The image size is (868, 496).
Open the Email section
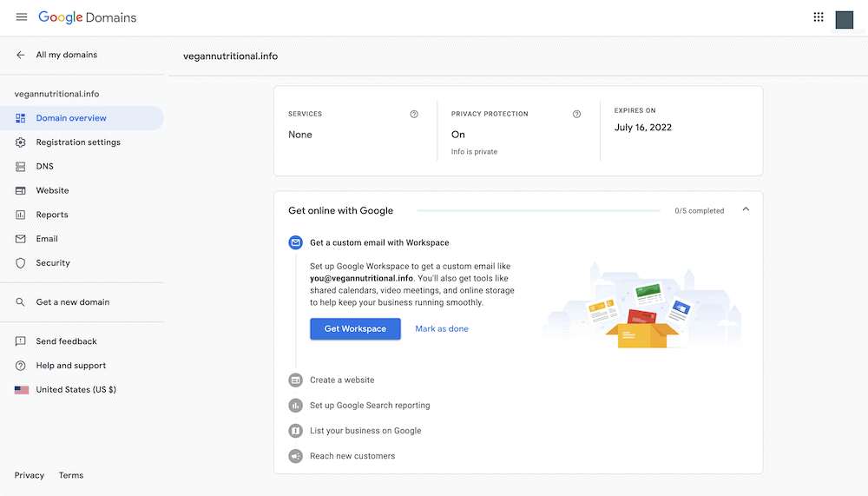click(x=82, y=239)
